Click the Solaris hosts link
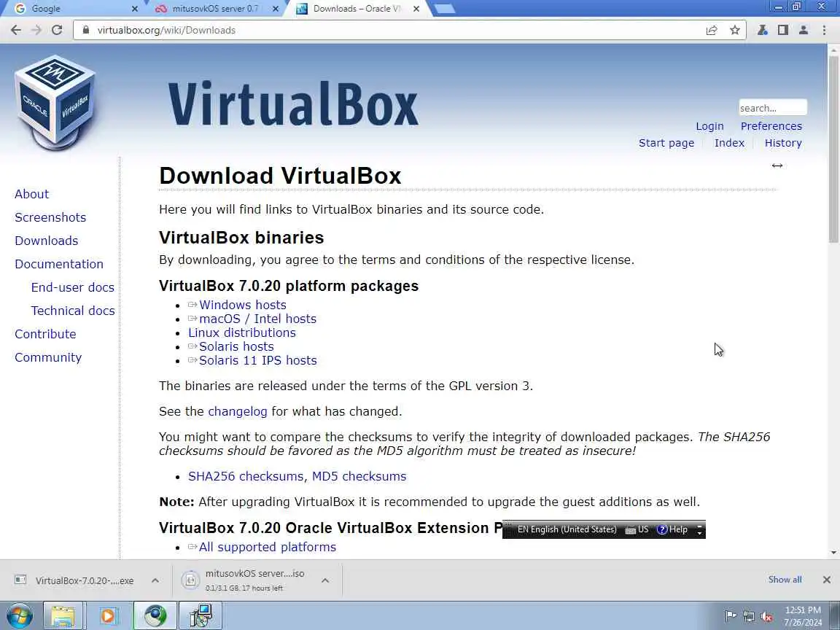840x630 pixels. 236,346
